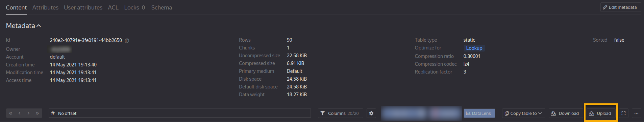Toggle fullscreen table view

coord(624,113)
